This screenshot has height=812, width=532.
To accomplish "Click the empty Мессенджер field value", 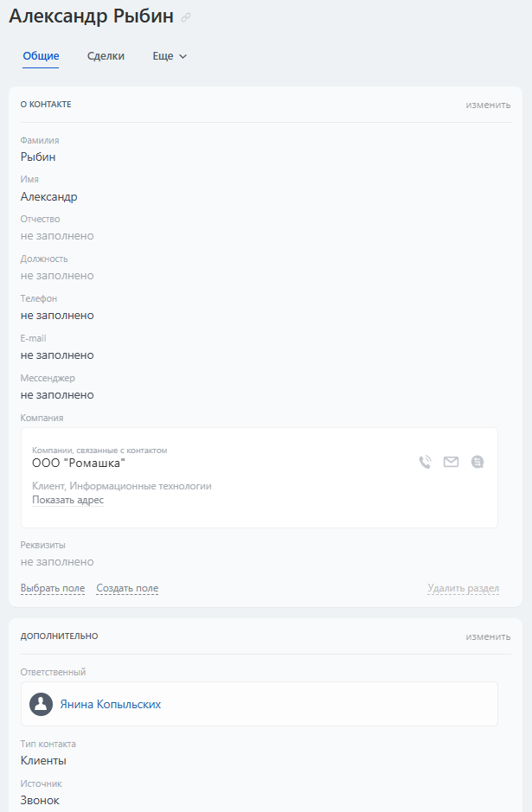I will coord(57,395).
